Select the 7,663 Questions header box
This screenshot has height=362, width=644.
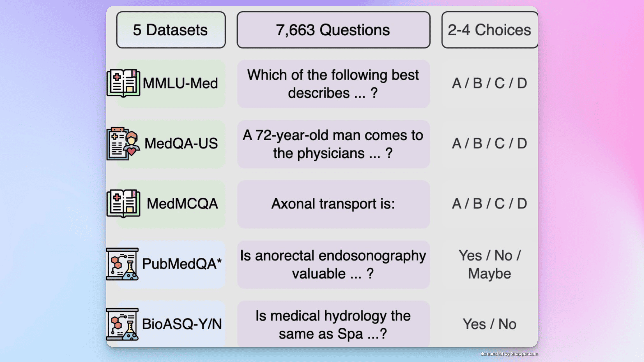point(333,30)
